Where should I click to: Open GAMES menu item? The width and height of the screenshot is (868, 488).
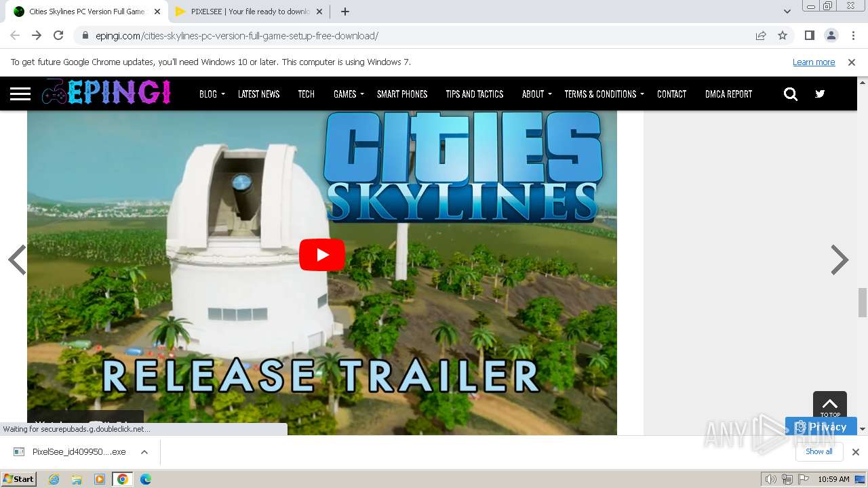tap(344, 94)
